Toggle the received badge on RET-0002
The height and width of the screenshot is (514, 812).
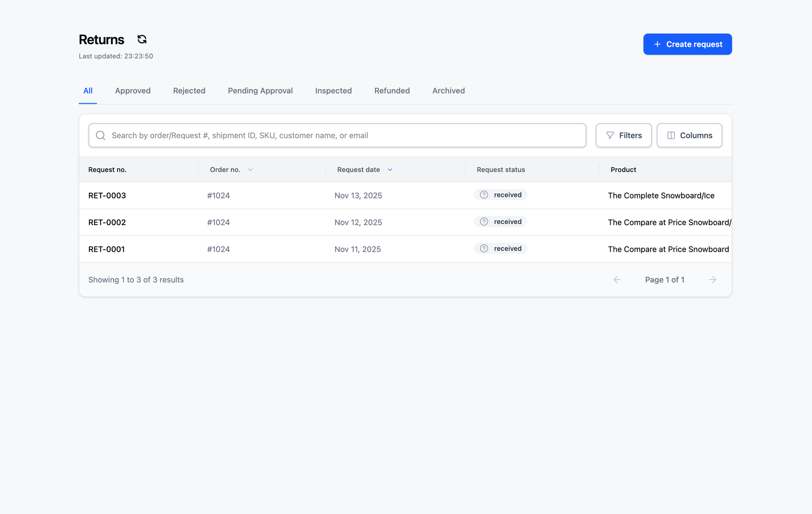500,221
